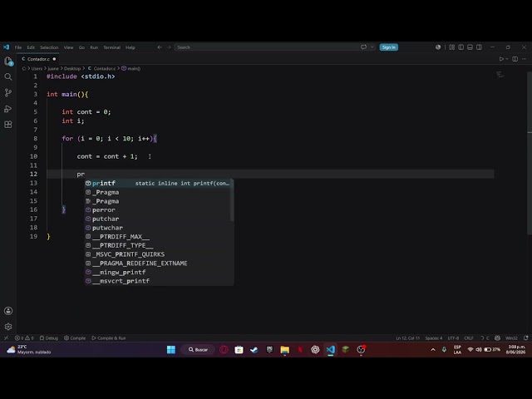The width and height of the screenshot is (532, 399).
Task: Expand the chat dropdown arrow next to Copilot
Action: click(x=372, y=47)
